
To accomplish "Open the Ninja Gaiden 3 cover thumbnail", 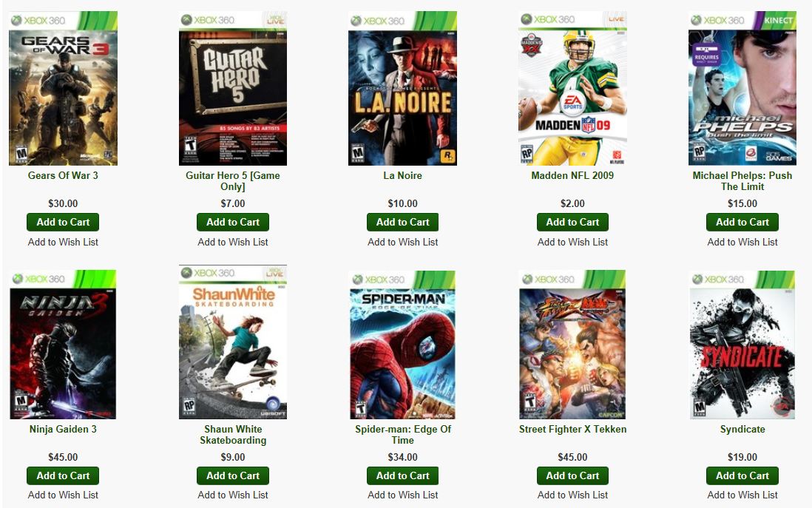I will [x=63, y=345].
